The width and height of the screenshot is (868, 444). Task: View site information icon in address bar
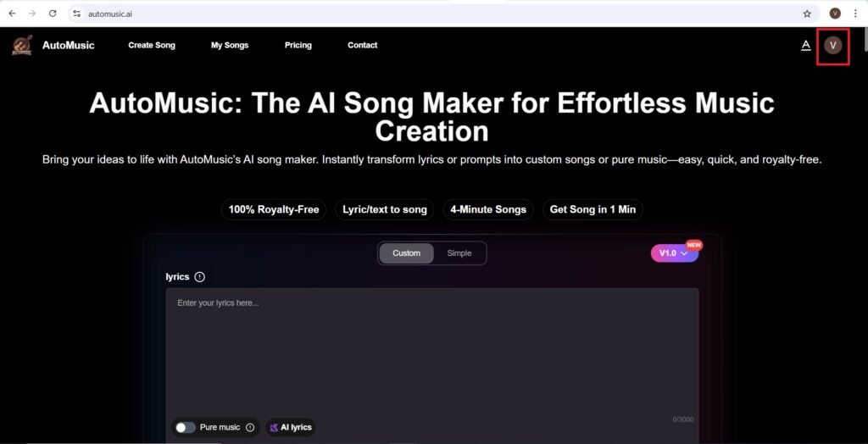coord(77,14)
